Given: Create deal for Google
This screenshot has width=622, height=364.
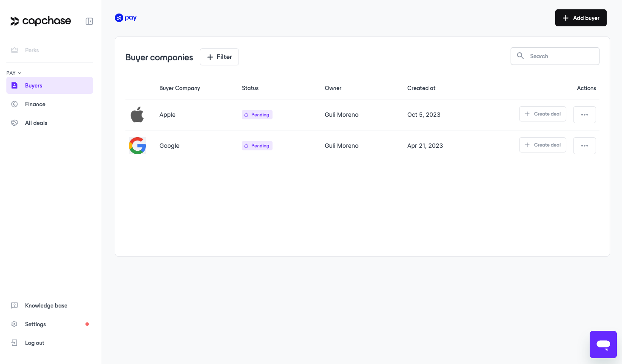Looking at the screenshot, I should (542, 145).
